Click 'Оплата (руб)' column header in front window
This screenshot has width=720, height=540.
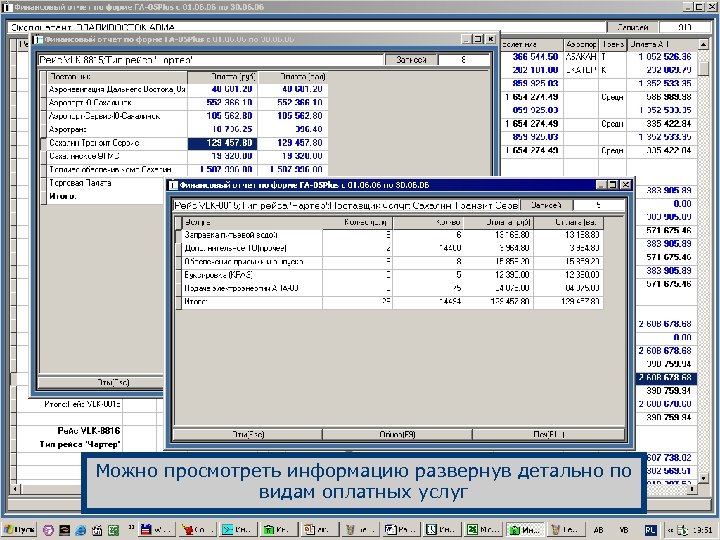(498, 223)
